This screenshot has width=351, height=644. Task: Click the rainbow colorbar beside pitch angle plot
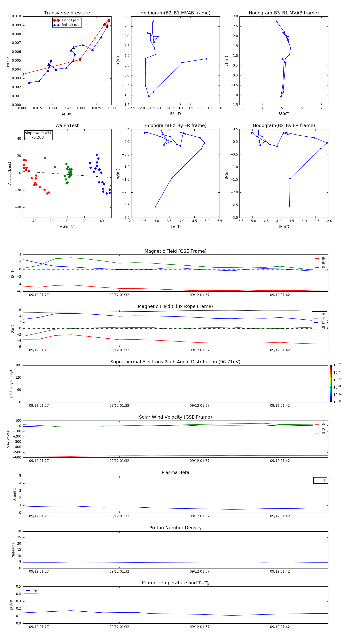click(x=331, y=384)
